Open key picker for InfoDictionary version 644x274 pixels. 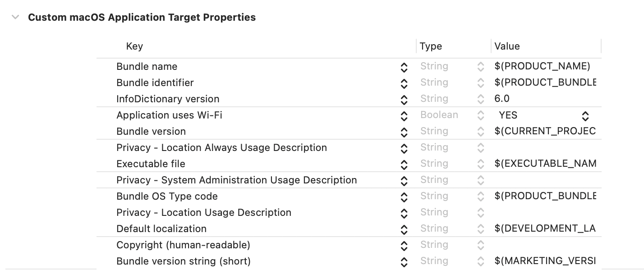click(404, 100)
